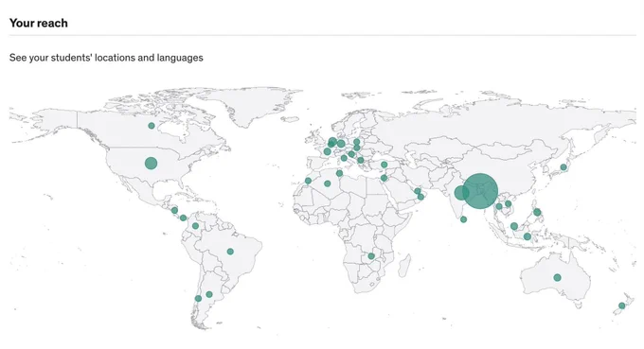644x349 pixels.
Task: Click the New Zealand location dot
Action: coord(622,305)
